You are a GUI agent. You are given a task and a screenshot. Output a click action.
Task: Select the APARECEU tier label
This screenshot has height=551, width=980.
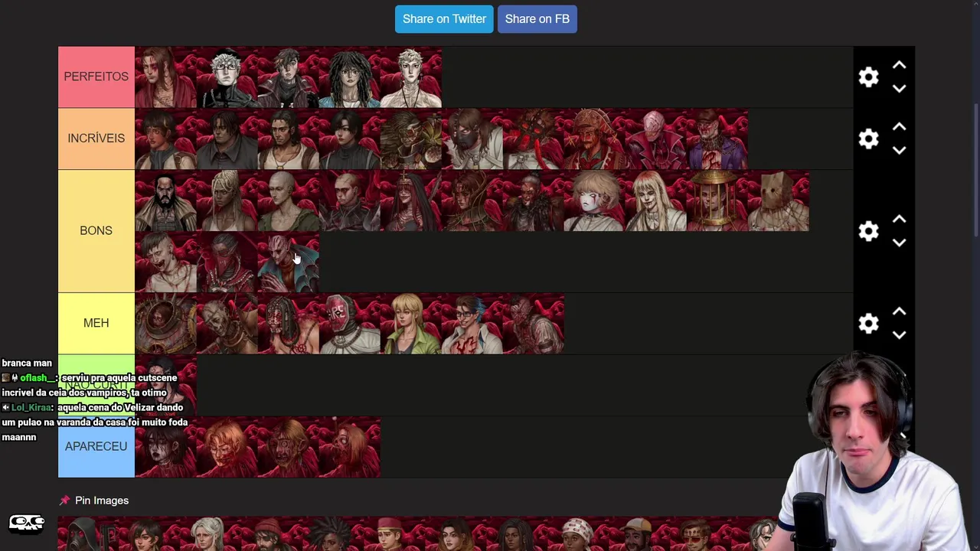pos(96,446)
